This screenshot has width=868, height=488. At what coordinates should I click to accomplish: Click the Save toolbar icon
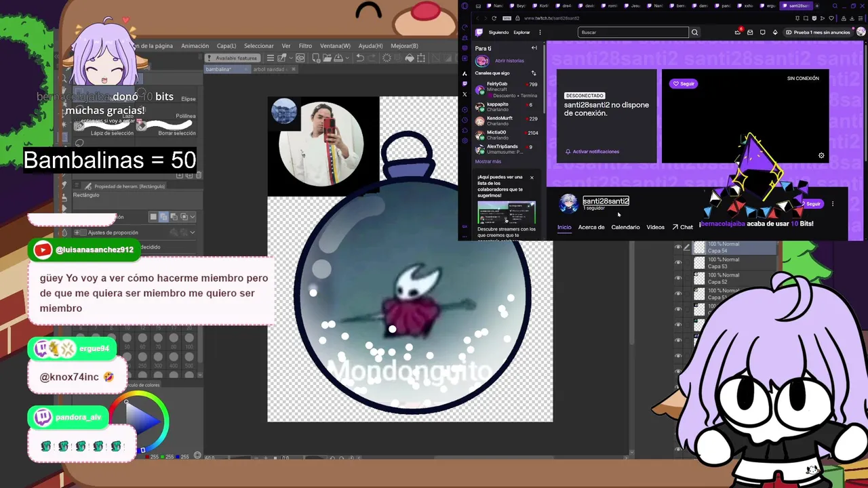point(338,58)
